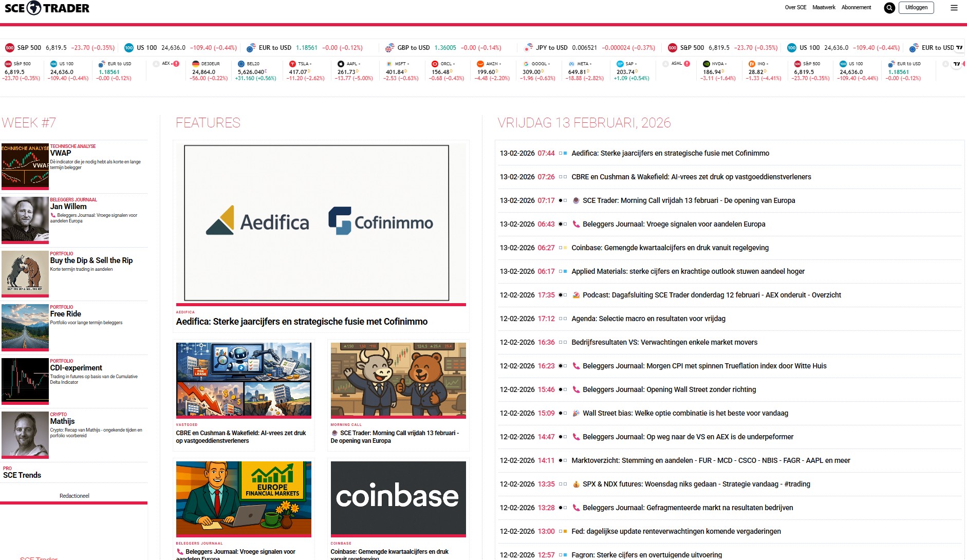Click the red warning icon next to ASML
Image resolution: width=967 pixels, height=560 pixels.
click(x=687, y=64)
